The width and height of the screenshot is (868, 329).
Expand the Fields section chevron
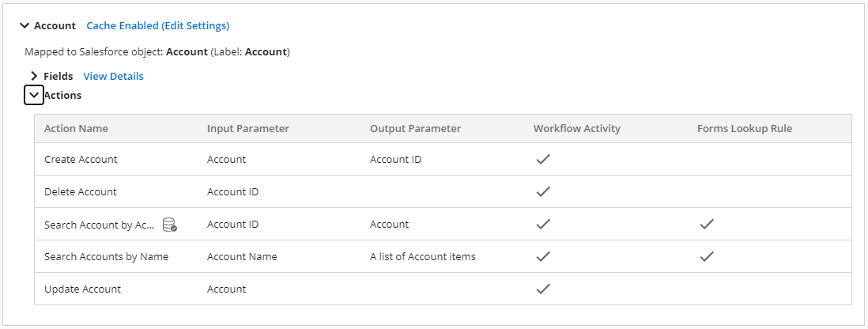point(34,76)
